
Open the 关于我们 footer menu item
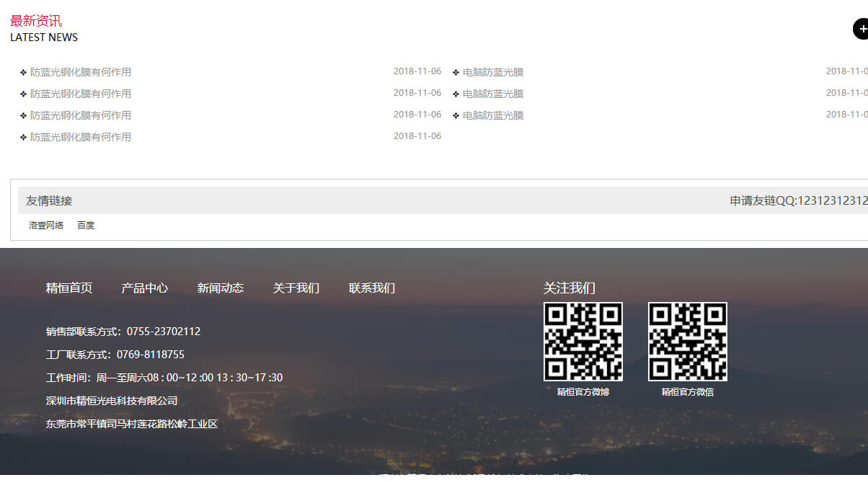pos(296,288)
